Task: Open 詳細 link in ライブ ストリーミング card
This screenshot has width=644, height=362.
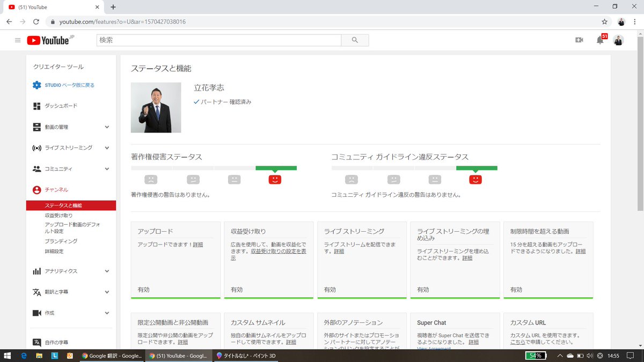Action: pos(339,252)
